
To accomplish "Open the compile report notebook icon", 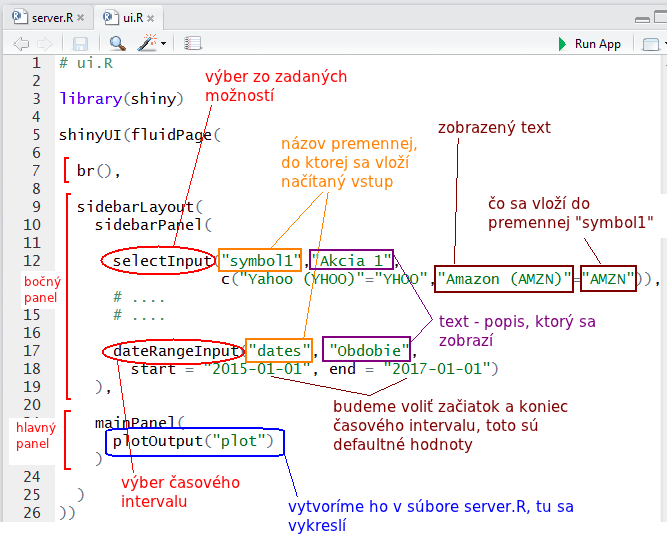I will click(193, 43).
